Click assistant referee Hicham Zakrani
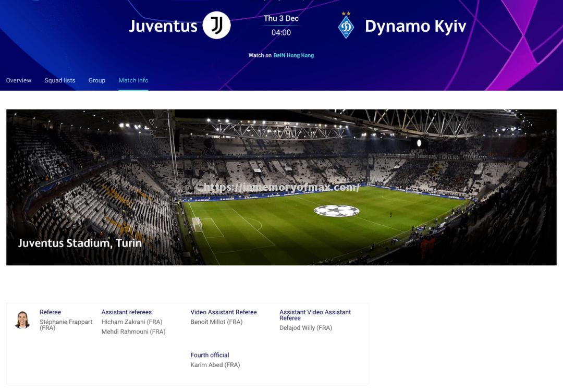Image resolution: width=563 pixels, height=392 pixels. coord(132,322)
